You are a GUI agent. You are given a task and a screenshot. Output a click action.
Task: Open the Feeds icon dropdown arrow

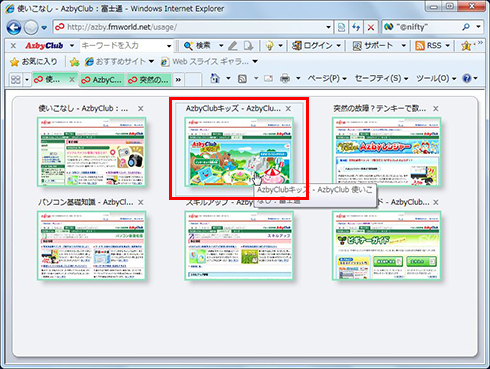tap(256, 79)
